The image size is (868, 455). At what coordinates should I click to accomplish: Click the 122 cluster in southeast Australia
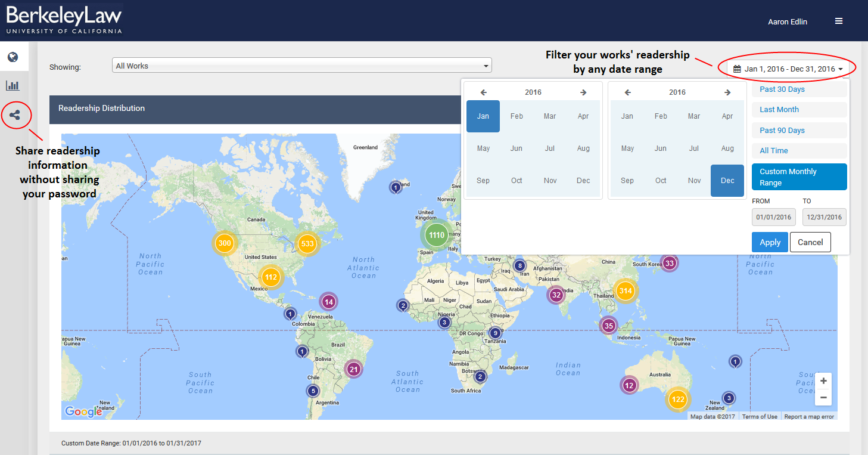pos(677,400)
